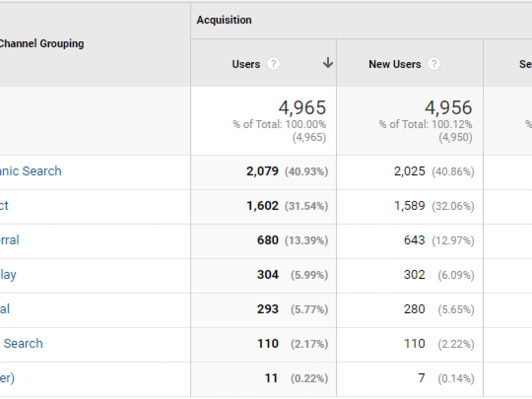Open the Referral channel link
The width and height of the screenshot is (532, 399).
click(x=10, y=240)
